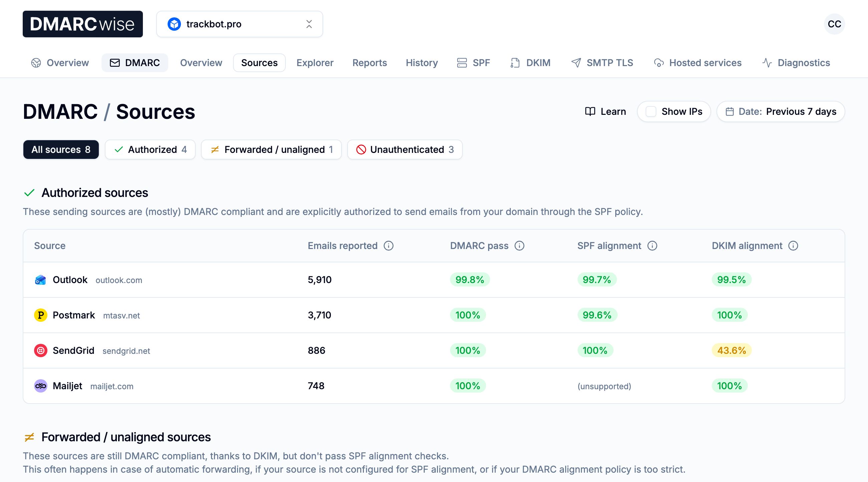Open the Date Previous 7 days picker
The height and width of the screenshot is (482, 868).
[781, 111]
